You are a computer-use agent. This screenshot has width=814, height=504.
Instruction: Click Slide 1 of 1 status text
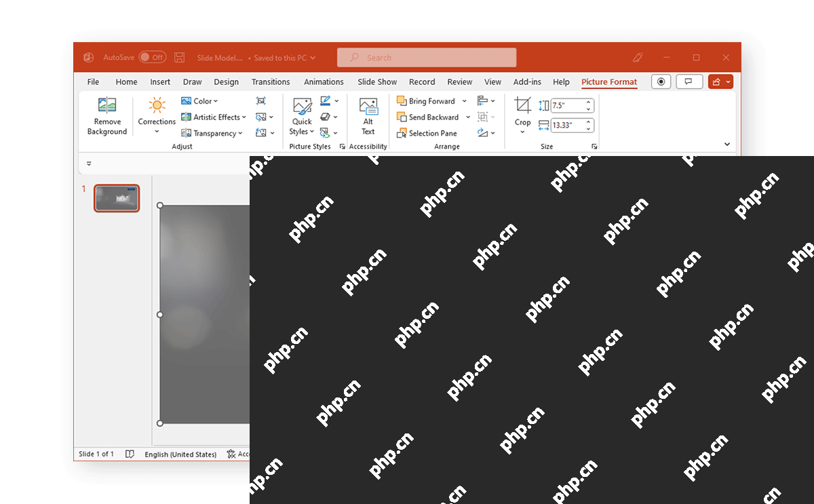pyautogui.click(x=96, y=454)
